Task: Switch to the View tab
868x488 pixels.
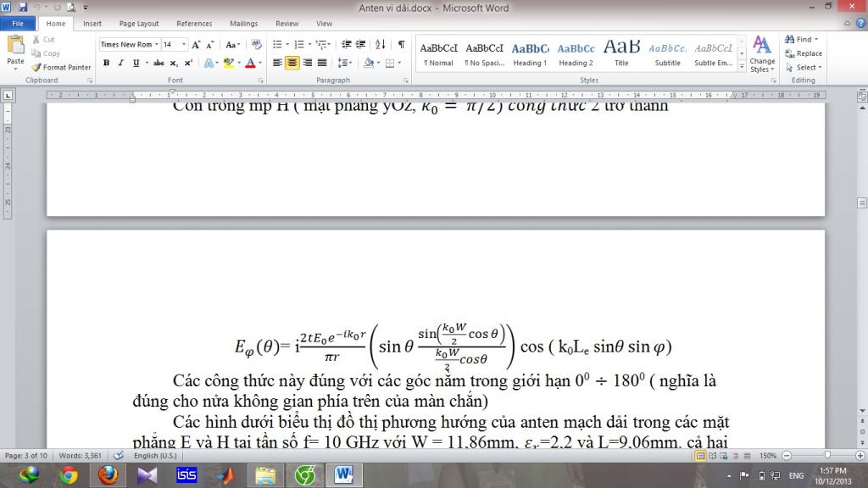Action: pos(325,23)
